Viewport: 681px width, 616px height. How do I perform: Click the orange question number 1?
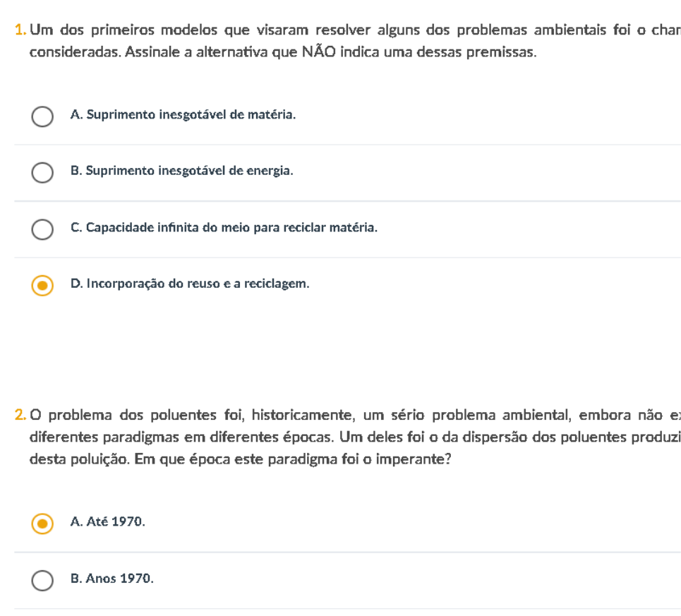pyautogui.click(x=20, y=31)
